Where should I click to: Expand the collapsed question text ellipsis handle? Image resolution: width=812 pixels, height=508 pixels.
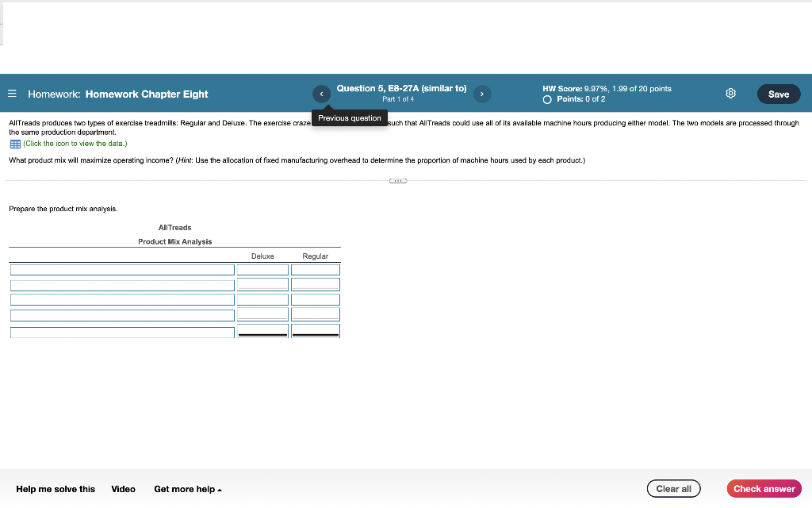tap(398, 181)
